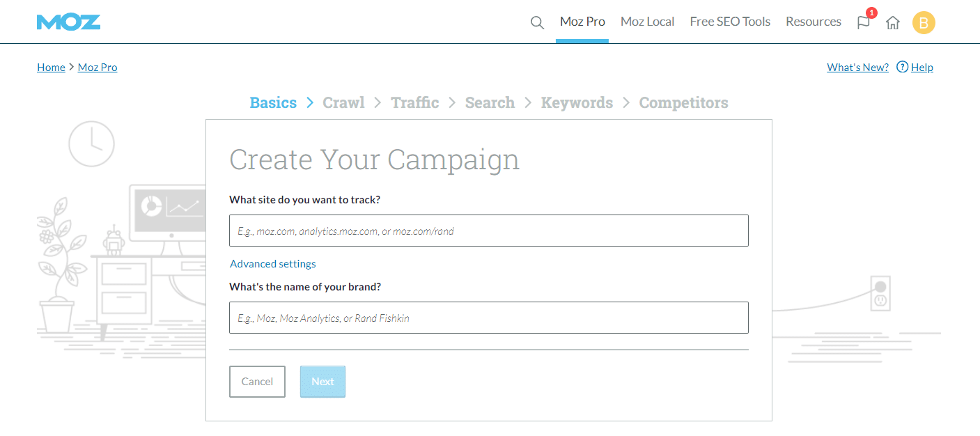The width and height of the screenshot is (980, 436).
Task: Open the What's New? link
Action: click(857, 67)
